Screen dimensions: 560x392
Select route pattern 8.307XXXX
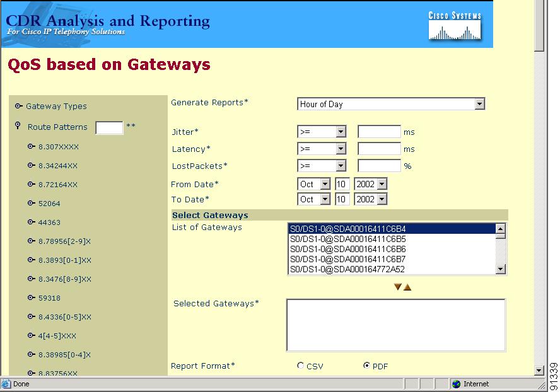pos(59,147)
